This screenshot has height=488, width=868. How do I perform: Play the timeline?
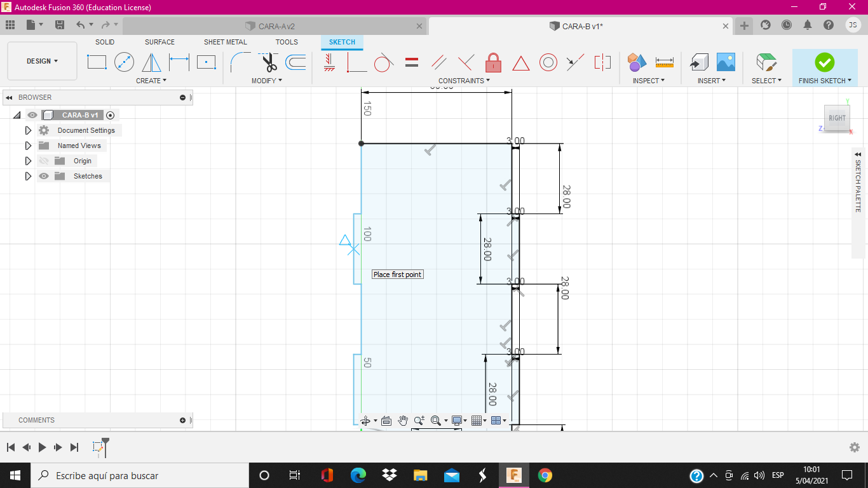(x=42, y=447)
